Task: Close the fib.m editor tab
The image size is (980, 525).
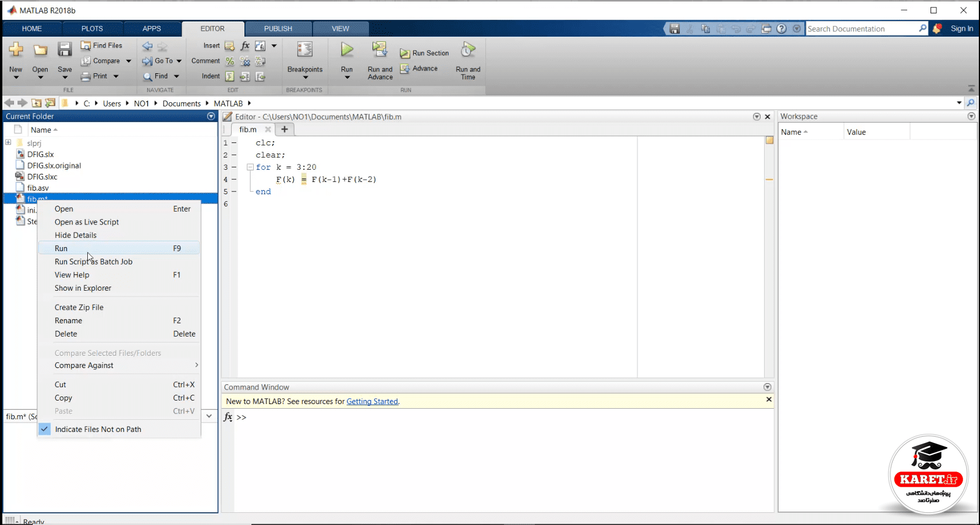Action: click(x=268, y=129)
